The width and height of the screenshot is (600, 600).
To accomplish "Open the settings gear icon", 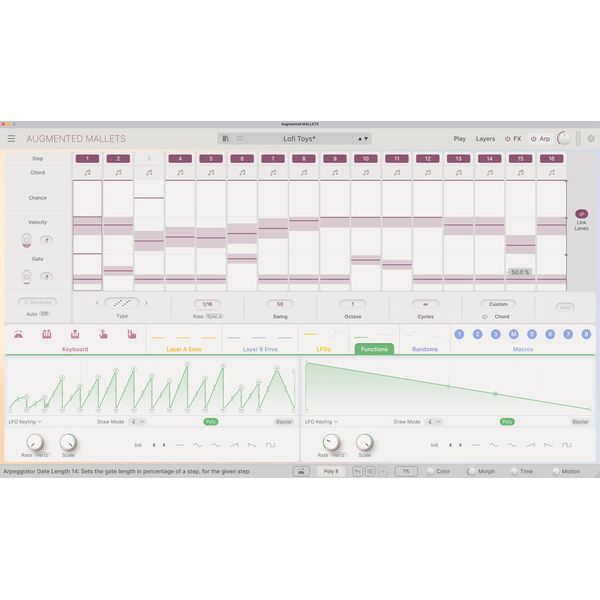I will point(591,139).
